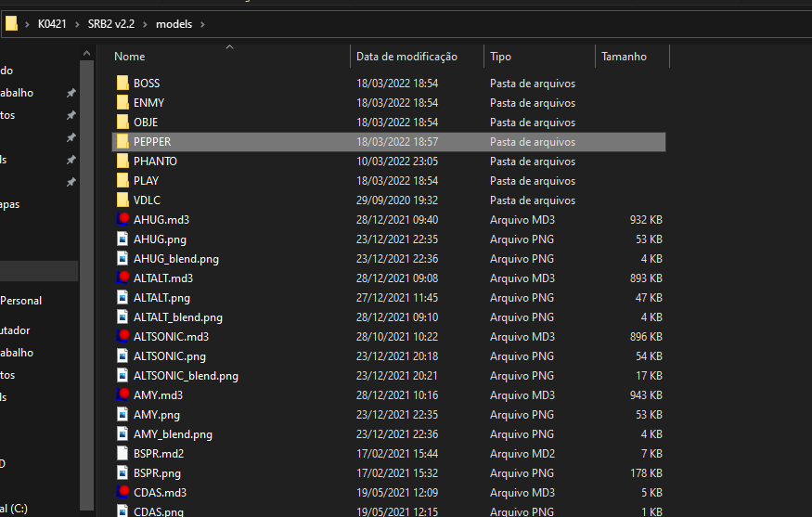The image size is (812, 517).
Task: Click the ALTSONIC_blend.png file icon
Action: point(122,376)
